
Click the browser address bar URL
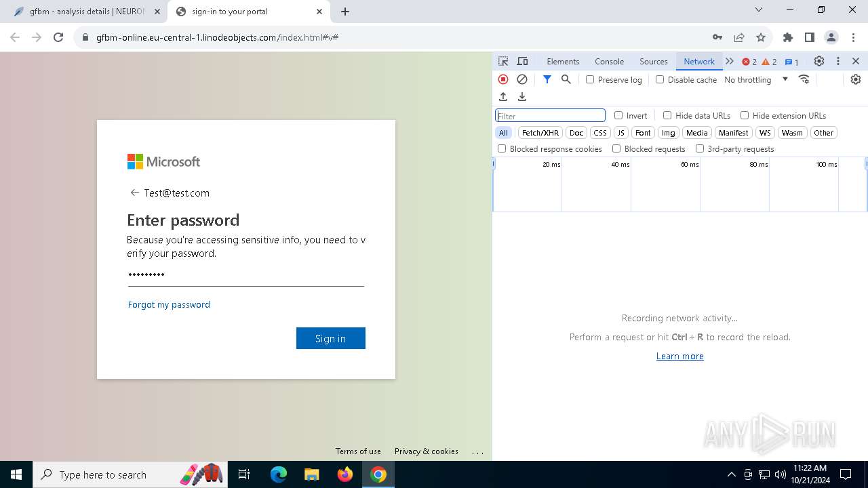click(217, 37)
